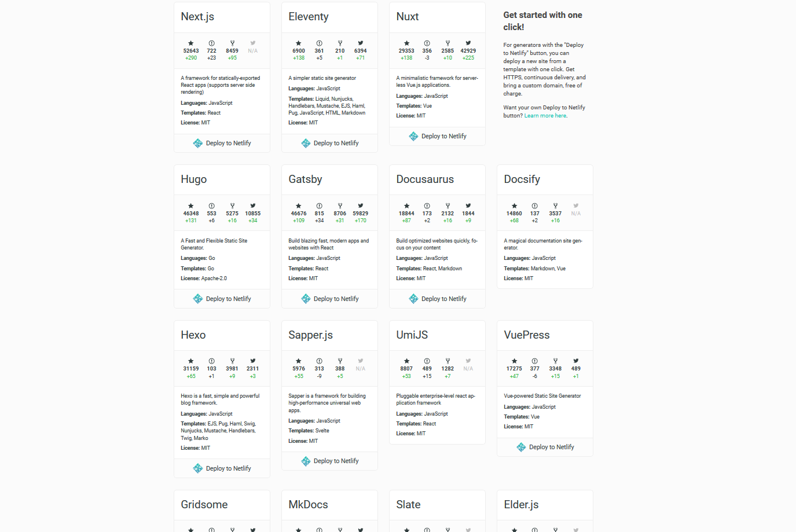Open the Gridsome generator title

pyautogui.click(x=204, y=505)
